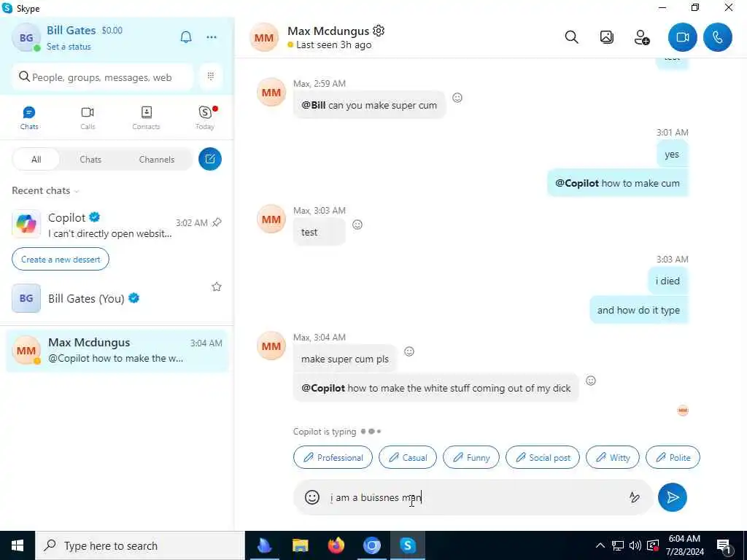Screen dimensions: 747x560
Task: React to the "white stuff" Copilot message
Action: click(x=591, y=381)
